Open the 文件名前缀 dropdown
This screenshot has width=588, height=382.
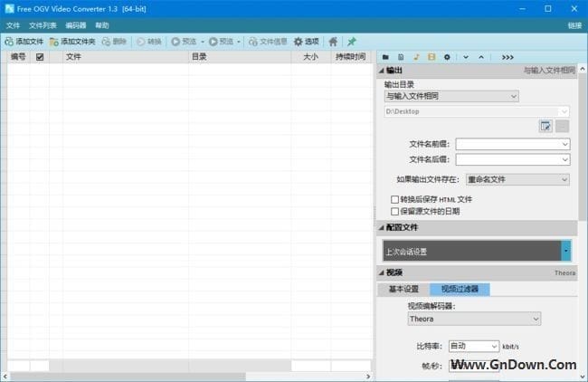click(x=564, y=144)
